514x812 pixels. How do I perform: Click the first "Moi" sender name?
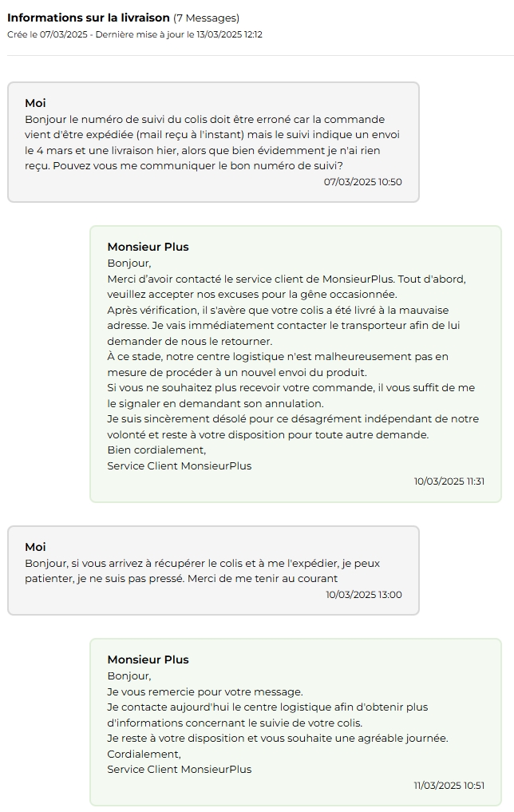click(35, 103)
